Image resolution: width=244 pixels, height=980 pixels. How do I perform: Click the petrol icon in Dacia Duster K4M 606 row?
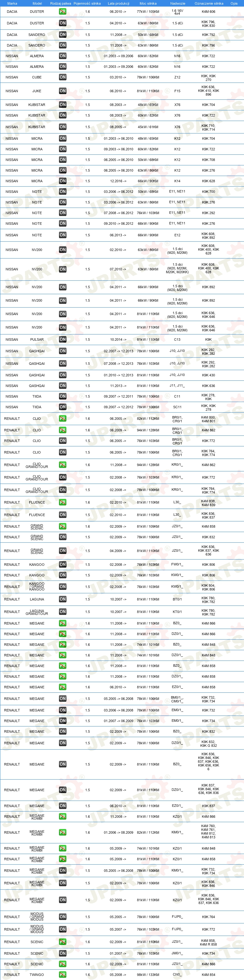point(63,12)
